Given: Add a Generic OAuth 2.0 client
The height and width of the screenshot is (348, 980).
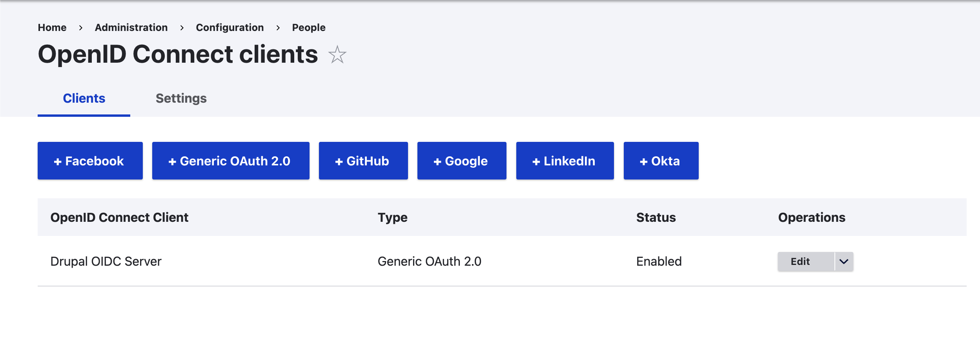Looking at the screenshot, I should [231, 161].
